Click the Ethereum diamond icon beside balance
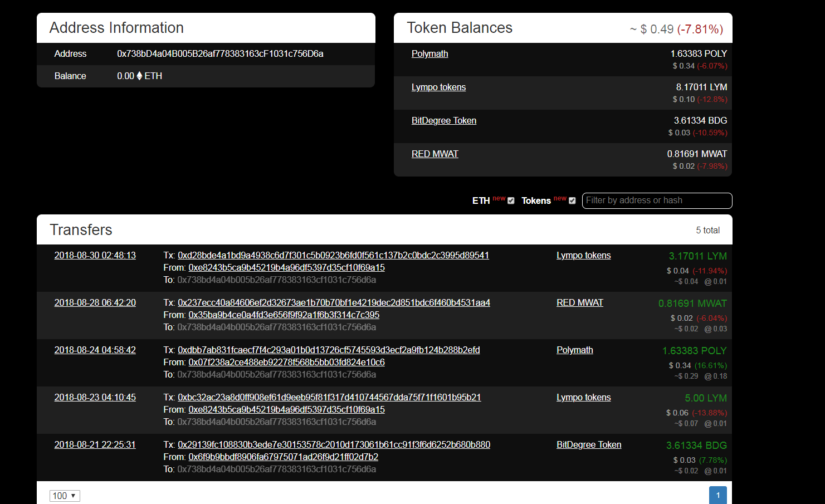Viewport: 825px width, 504px height. coord(139,76)
